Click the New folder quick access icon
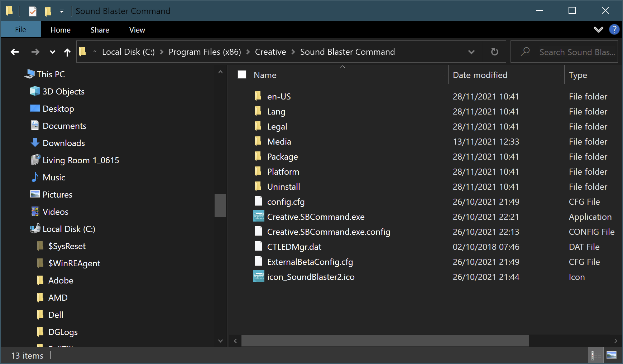This screenshot has height=364, width=623. pos(48,11)
